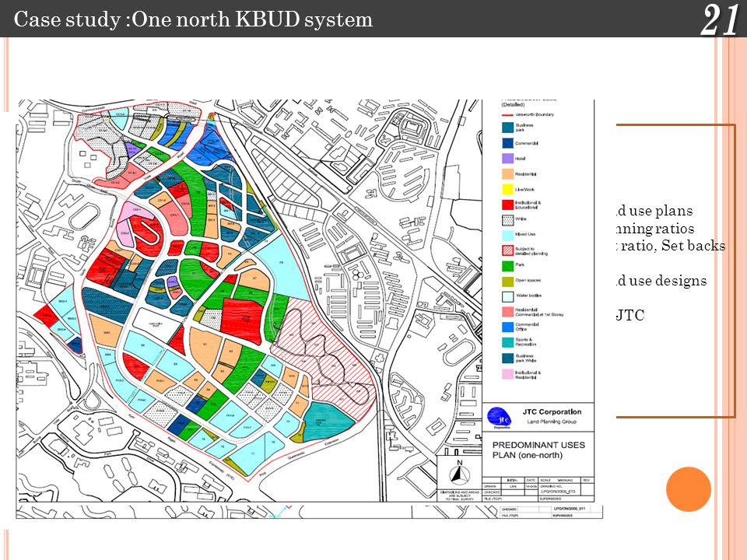
Task: Select the purple Hotel legend swatch
Action: click(x=507, y=158)
